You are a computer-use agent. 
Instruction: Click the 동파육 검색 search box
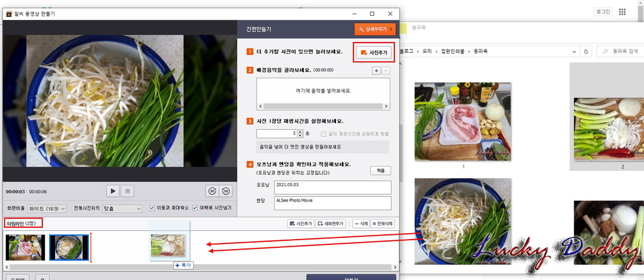point(621,51)
